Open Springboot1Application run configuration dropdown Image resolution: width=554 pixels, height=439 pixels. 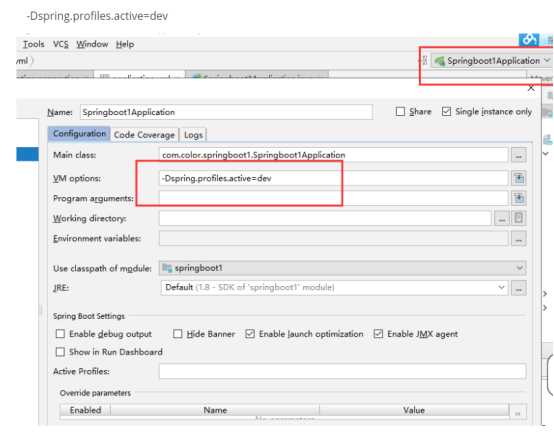click(493, 61)
